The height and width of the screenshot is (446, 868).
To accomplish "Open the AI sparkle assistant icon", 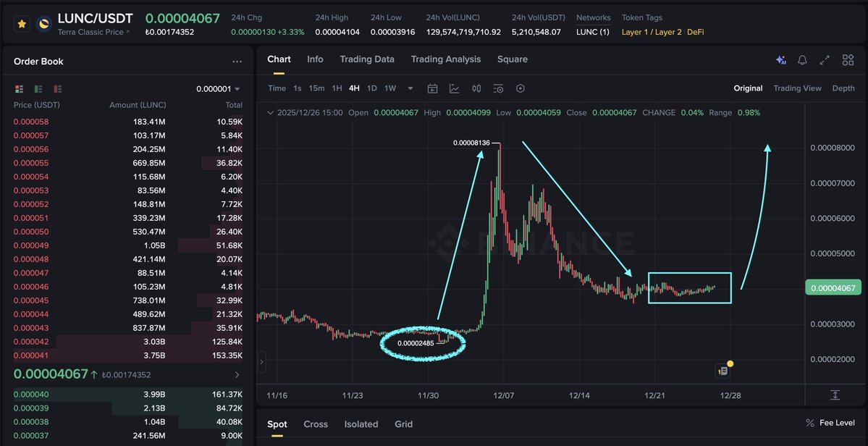I will point(781,60).
